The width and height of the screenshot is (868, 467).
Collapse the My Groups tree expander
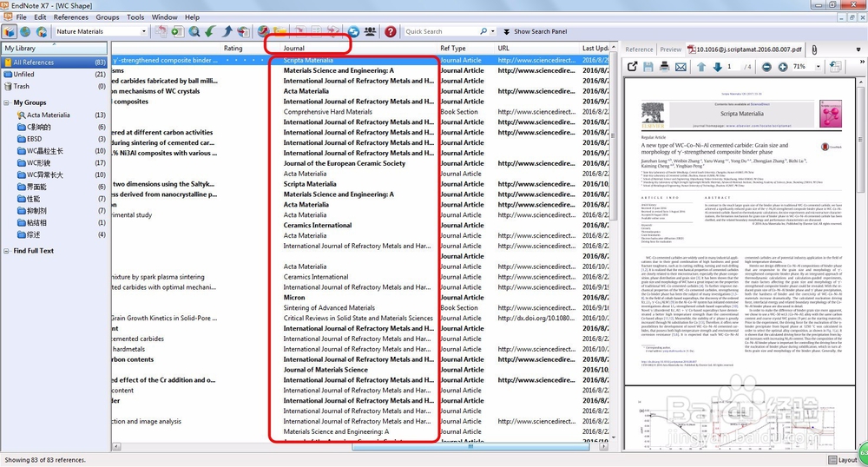point(7,103)
